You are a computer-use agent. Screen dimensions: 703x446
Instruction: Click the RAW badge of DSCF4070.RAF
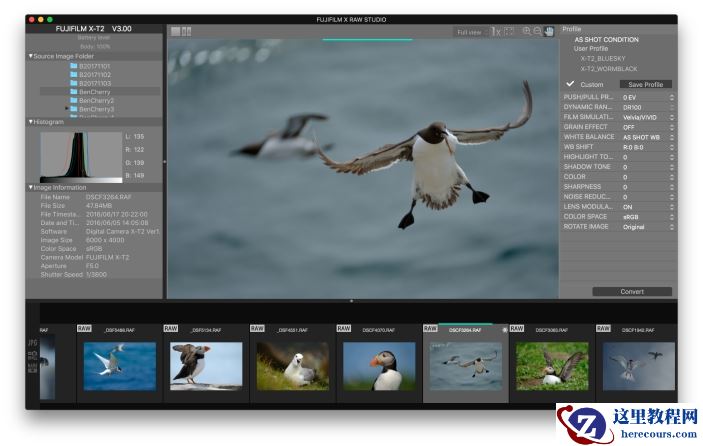point(343,329)
